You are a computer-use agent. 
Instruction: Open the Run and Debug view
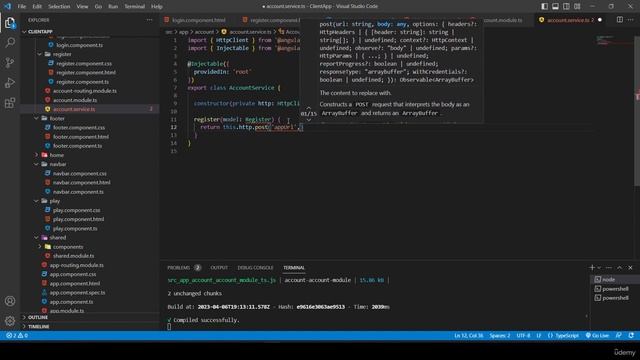[10, 82]
